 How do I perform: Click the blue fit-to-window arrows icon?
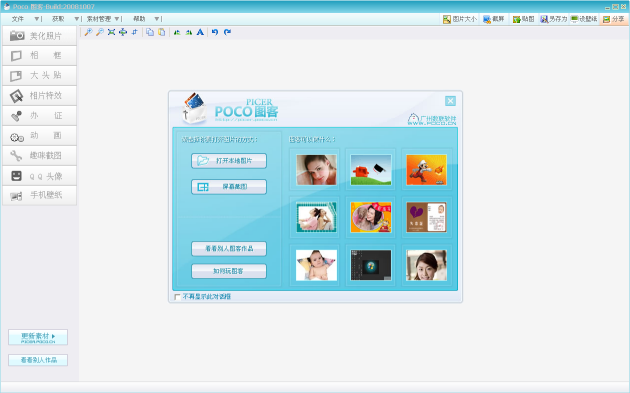[x=111, y=32]
